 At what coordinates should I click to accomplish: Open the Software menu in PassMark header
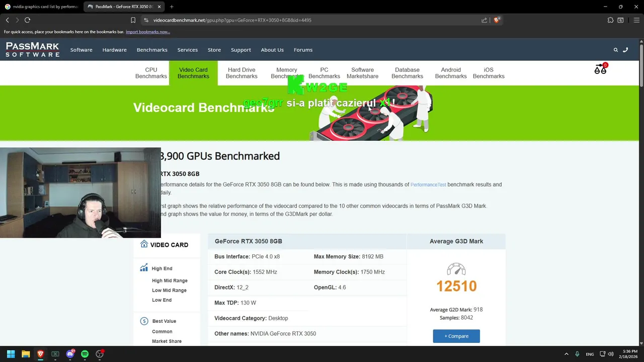click(x=81, y=50)
